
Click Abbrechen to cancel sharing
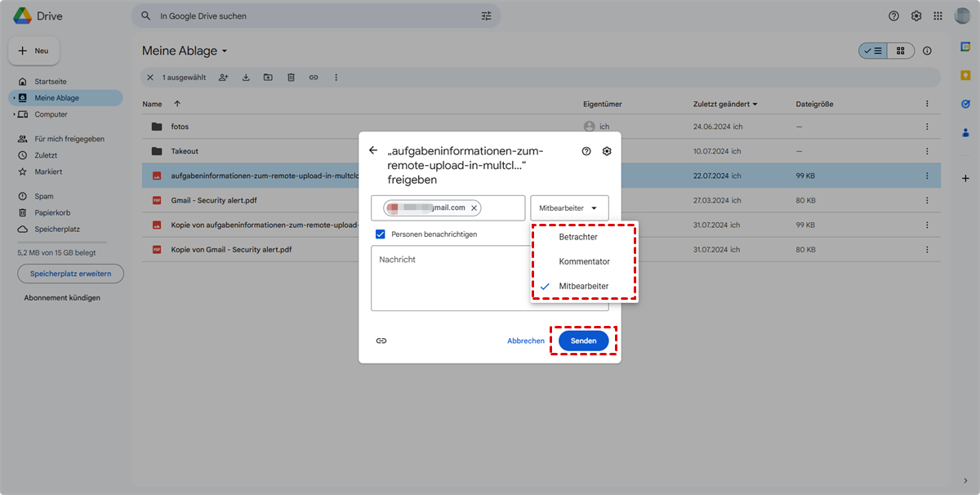coord(525,341)
